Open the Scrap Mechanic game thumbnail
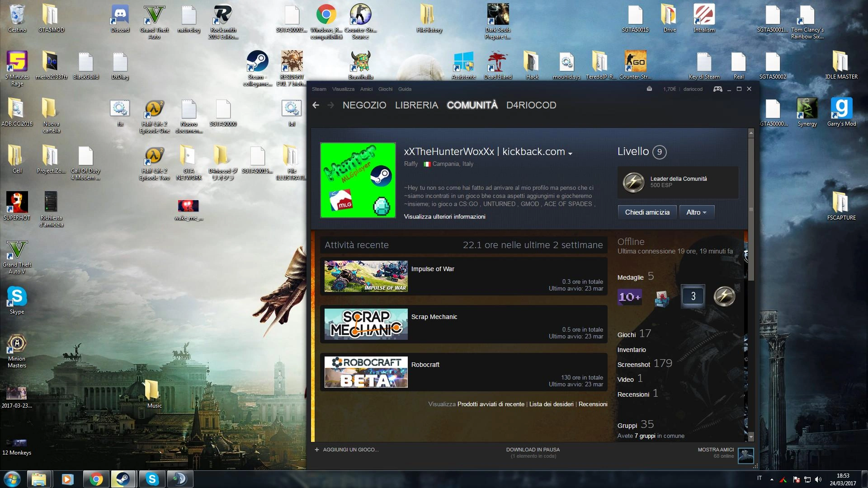The width and height of the screenshot is (868, 488). pos(366,324)
